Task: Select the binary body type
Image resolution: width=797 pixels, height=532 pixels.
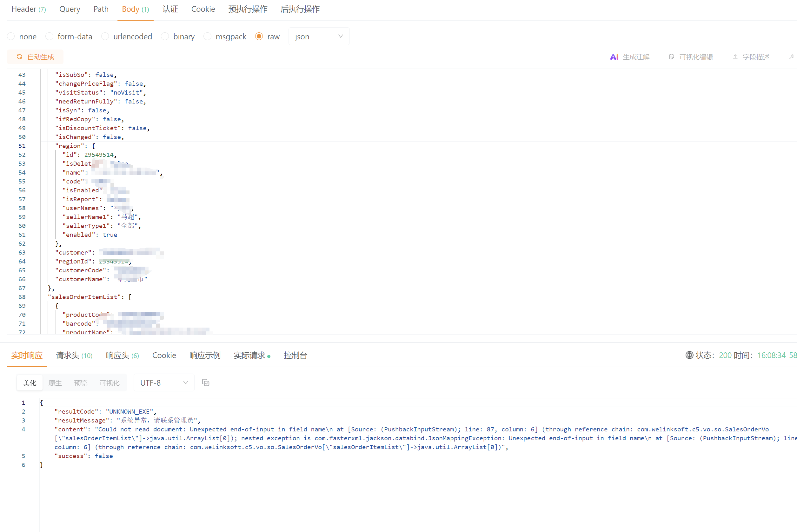Action: (x=178, y=36)
